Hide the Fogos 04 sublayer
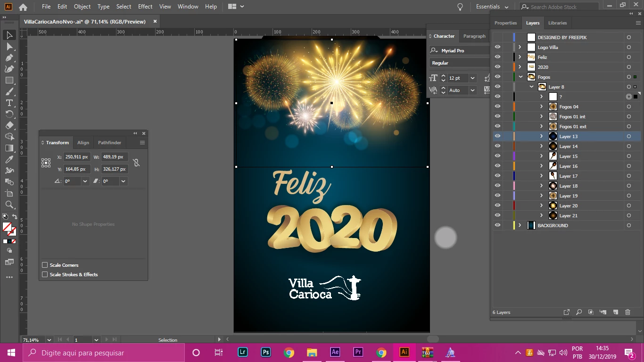 (497, 107)
